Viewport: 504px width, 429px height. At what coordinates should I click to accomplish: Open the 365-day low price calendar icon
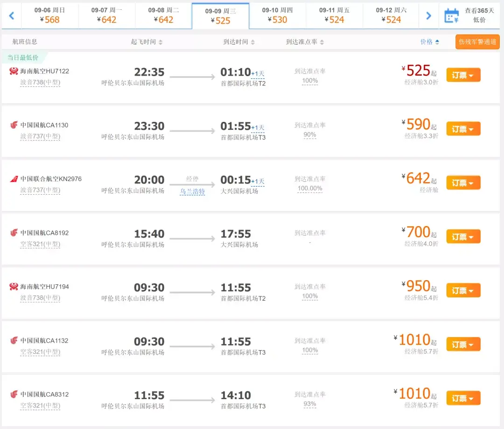(451, 15)
